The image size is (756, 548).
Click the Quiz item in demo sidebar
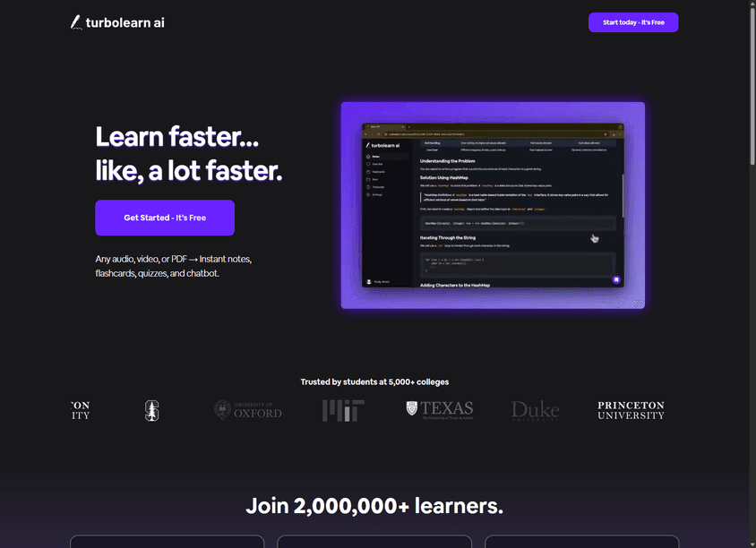pyautogui.click(x=373, y=179)
